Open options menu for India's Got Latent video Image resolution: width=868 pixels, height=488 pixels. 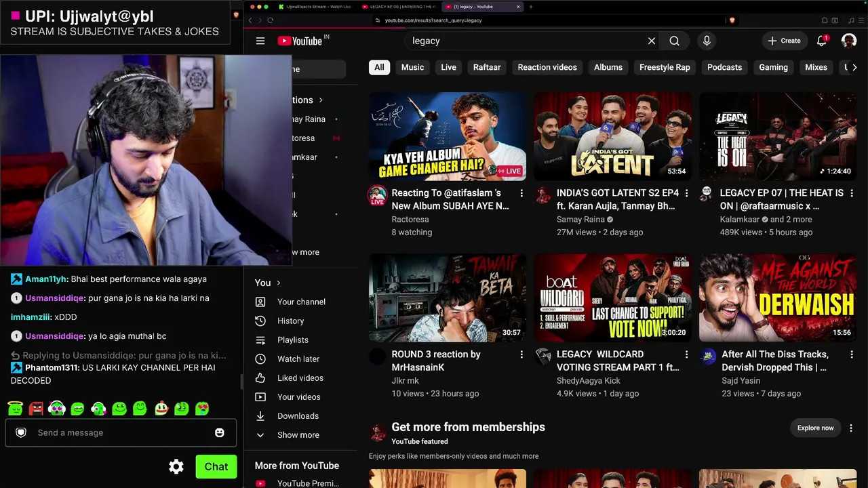(686, 193)
